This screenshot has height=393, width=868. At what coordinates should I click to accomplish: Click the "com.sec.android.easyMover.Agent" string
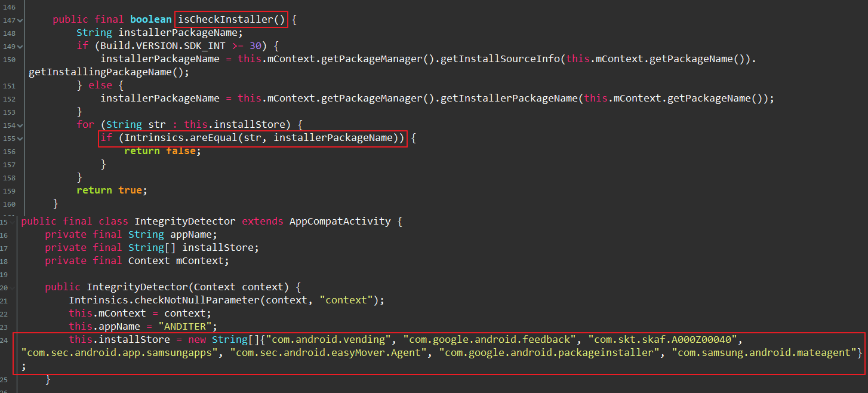[x=329, y=352]
